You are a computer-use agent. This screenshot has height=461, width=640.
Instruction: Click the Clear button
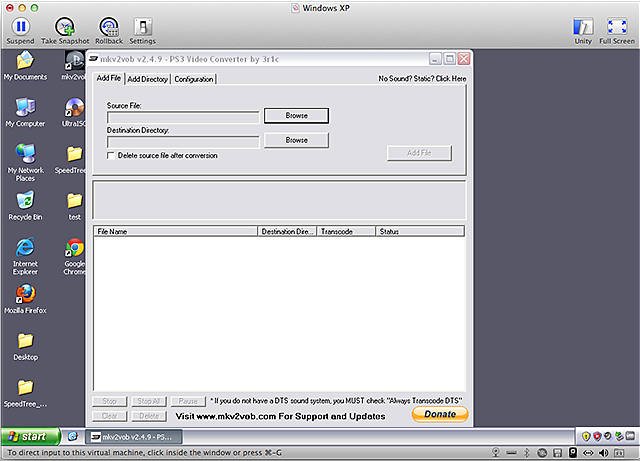pyautogui.click(x=109, y=416)
